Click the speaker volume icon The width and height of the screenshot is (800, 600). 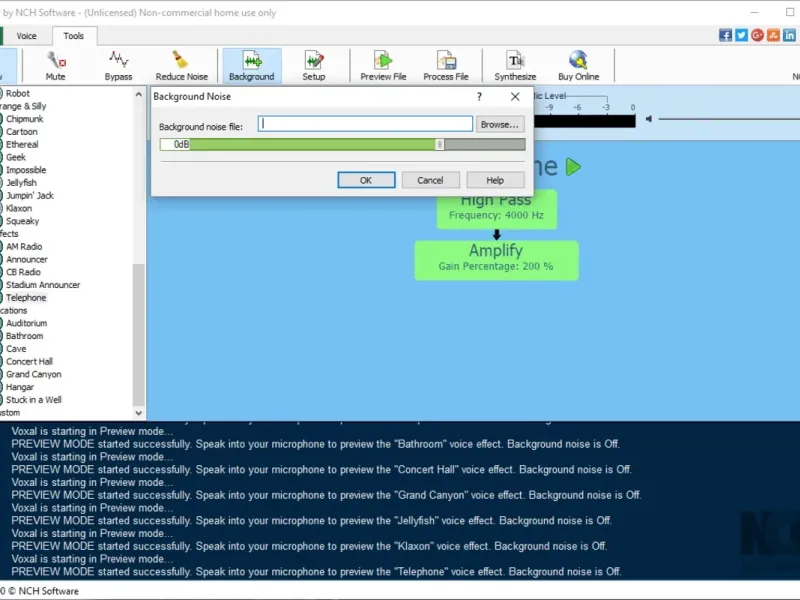click(x=648, y=119)
